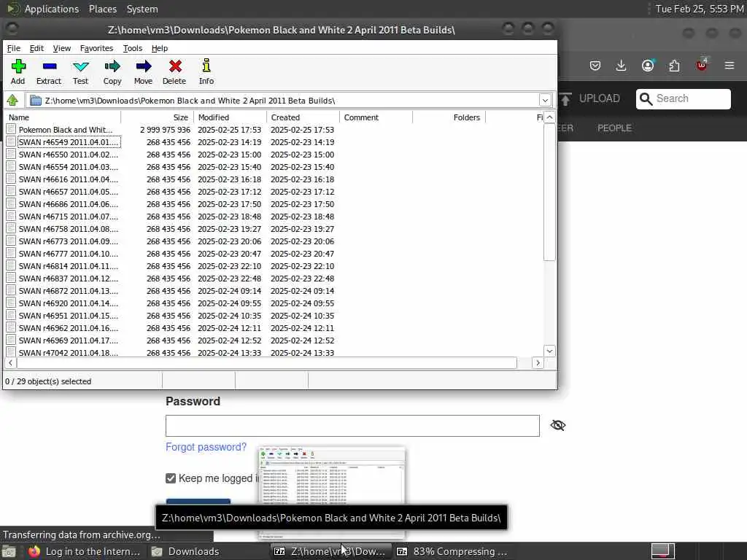
Task: Click the Folders column header
Action: coord(449,117)
